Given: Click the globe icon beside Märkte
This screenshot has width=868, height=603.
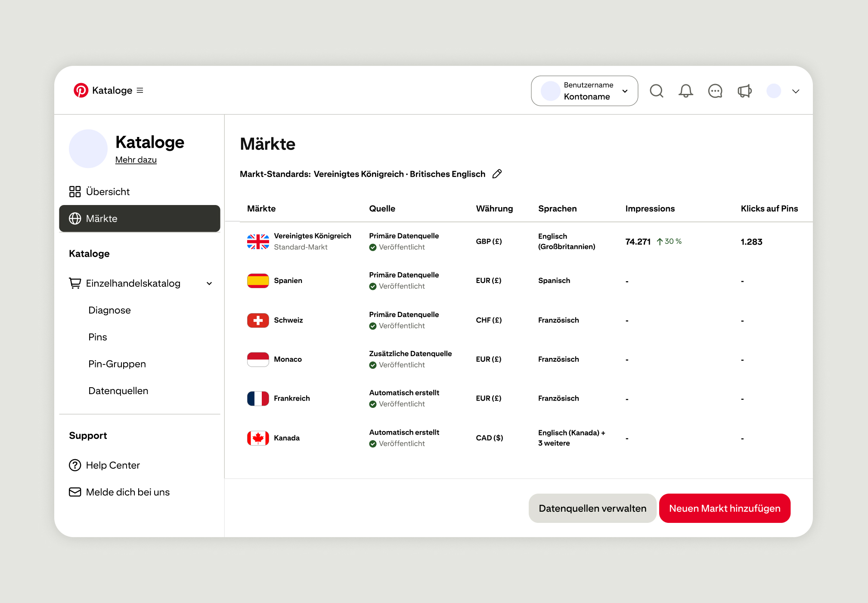Looking at the screenshot, I should pyautogui.click(x=75, y=218).
